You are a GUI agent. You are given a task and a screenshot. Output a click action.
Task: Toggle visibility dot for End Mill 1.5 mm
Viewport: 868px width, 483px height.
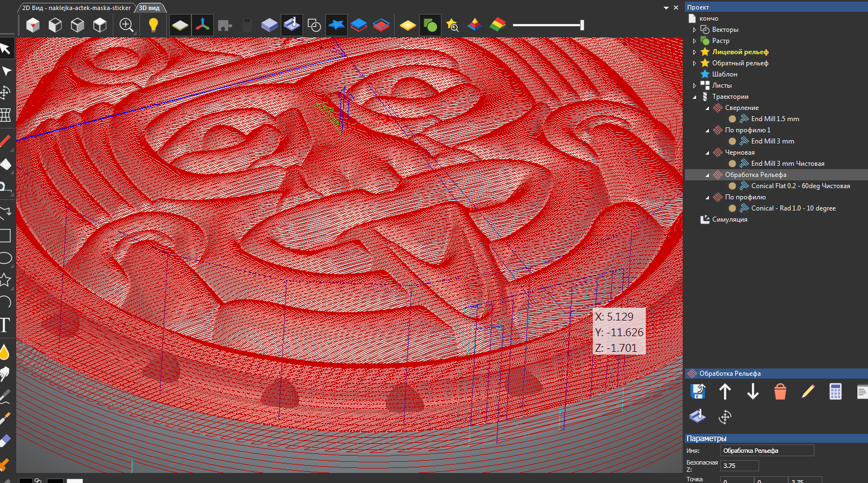coord(732,119)
